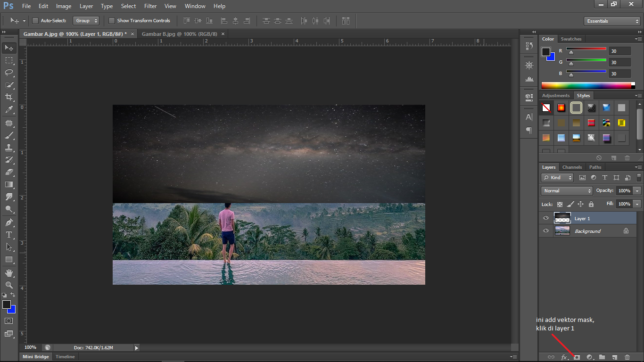Screen dimensions: 644x362
Task: Select the Rectangular Marquee tool
Action: pos(9,60)
